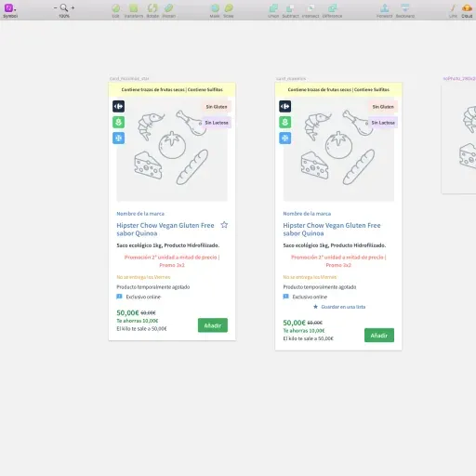Screen dimensions: 476x476
Task: Select 50,00€ price on right card
Action: (x=294, y=323)
